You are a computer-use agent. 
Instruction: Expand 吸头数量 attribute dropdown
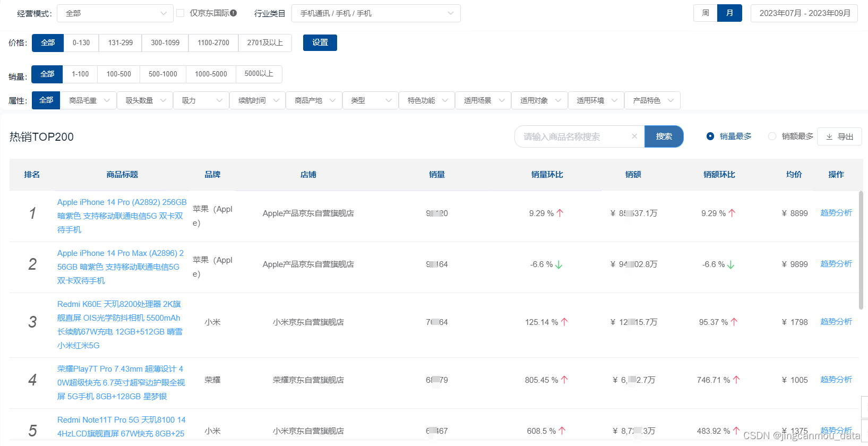[x=145, y=100]
